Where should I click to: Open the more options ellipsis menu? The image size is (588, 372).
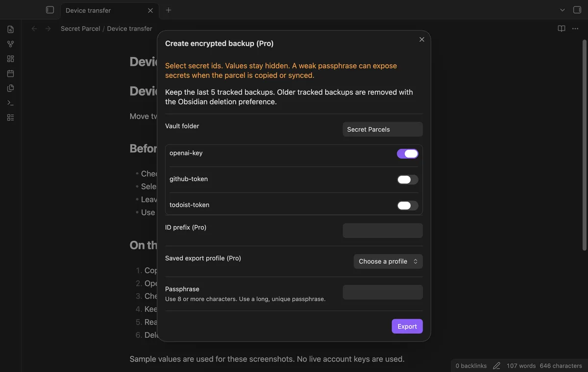(575, 28)
